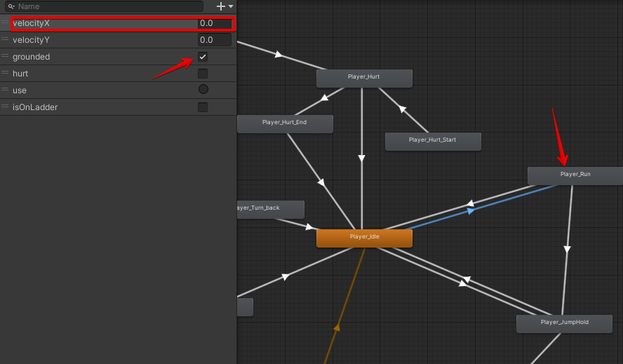Screen dimensions: 623x364
Task: Select the Player_JumpHold state node
Action: (564, 323)
